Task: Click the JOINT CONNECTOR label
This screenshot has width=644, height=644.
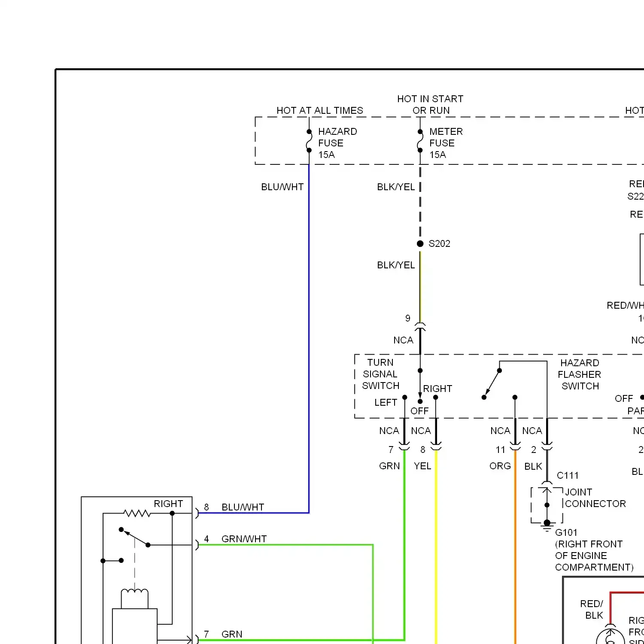Action: (x=595, y=498)
